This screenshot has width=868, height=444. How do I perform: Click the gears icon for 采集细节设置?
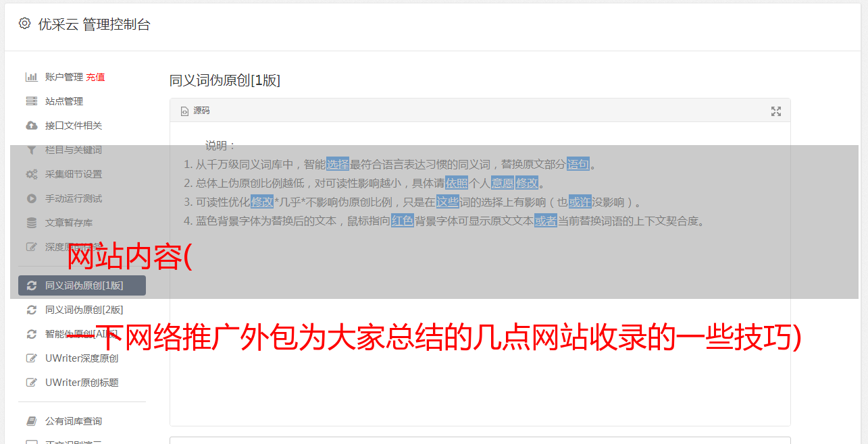pyautogui.click(x=31, y=174)
